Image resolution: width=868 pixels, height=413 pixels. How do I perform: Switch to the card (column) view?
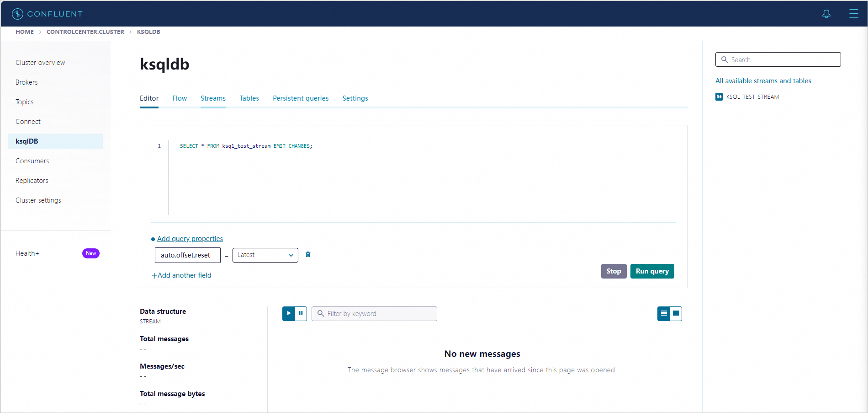(x=676, y=313)
